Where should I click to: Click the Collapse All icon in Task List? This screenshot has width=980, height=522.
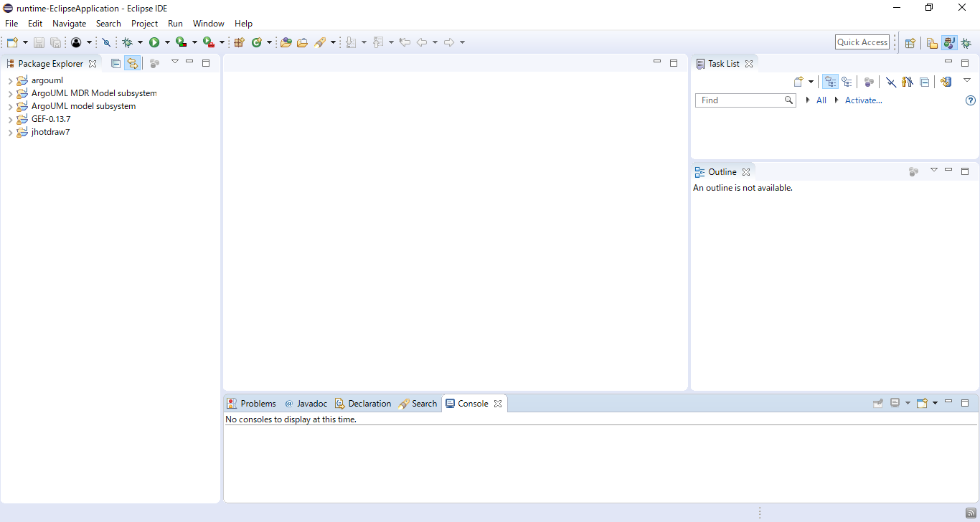click(925, 82)
